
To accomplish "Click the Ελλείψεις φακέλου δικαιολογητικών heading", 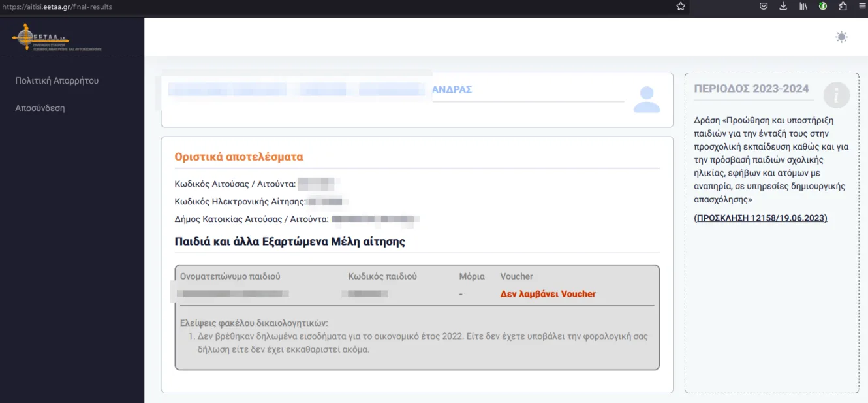I will pos(254,323).
